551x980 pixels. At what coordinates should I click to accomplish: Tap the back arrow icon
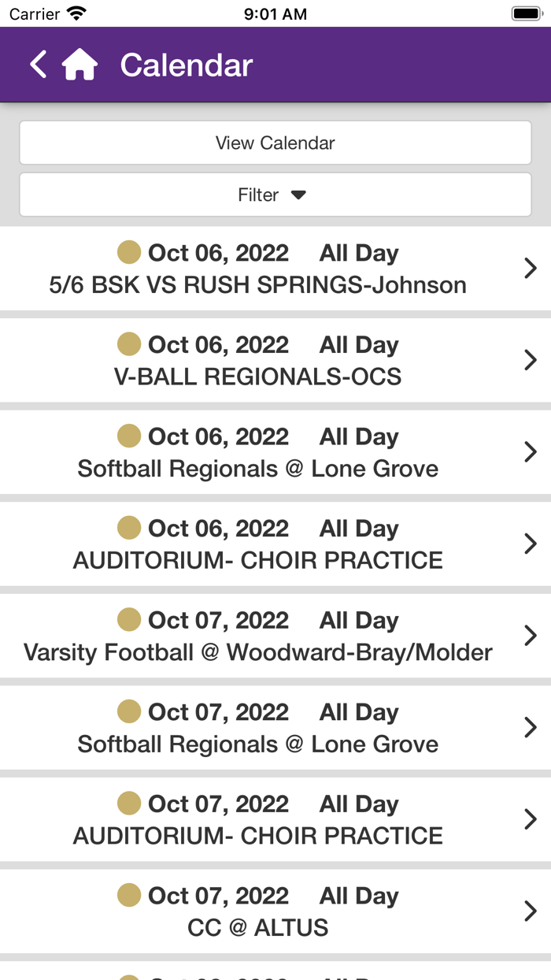click(x=38, y=65)
